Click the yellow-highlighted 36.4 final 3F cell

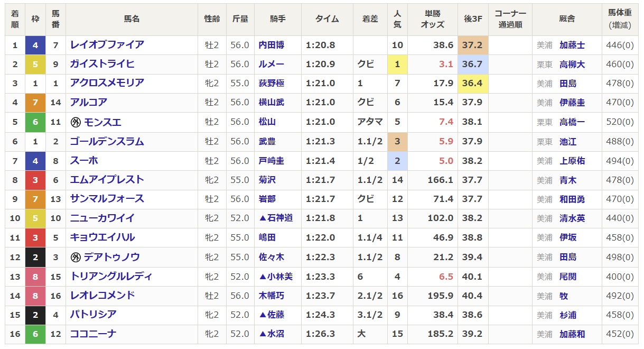tap(472, 84)
